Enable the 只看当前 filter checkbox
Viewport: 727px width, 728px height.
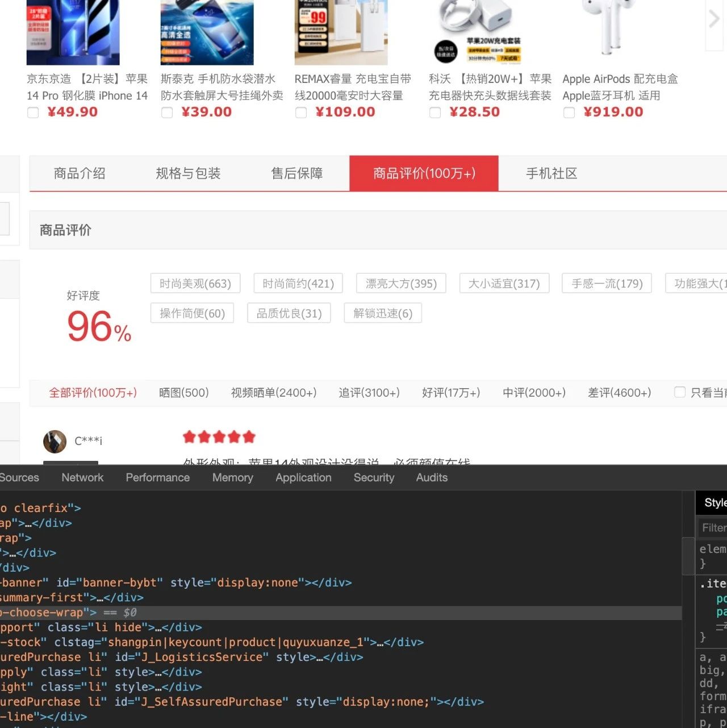(679, 392)
